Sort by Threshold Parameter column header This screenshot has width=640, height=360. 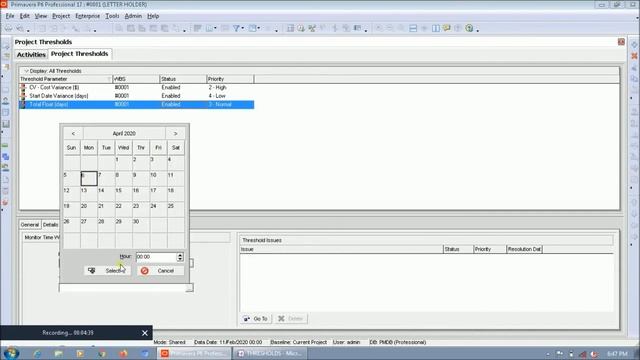pos(66,79)
